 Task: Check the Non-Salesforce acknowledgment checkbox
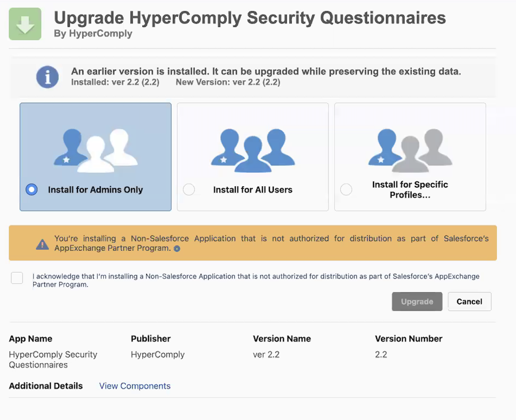[x=17, y=278]
